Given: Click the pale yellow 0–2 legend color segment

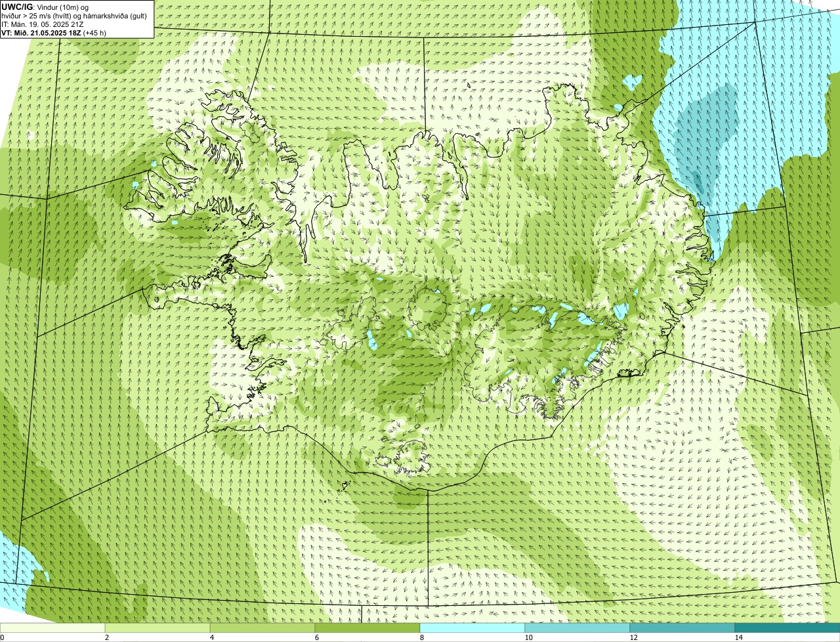Looking at the screenshot, I should click(52, 628).
